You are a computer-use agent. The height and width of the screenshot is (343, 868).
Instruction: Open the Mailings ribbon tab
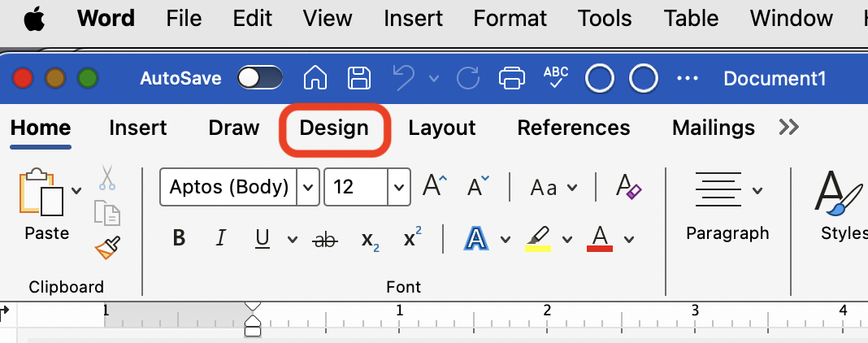(713, 128)
